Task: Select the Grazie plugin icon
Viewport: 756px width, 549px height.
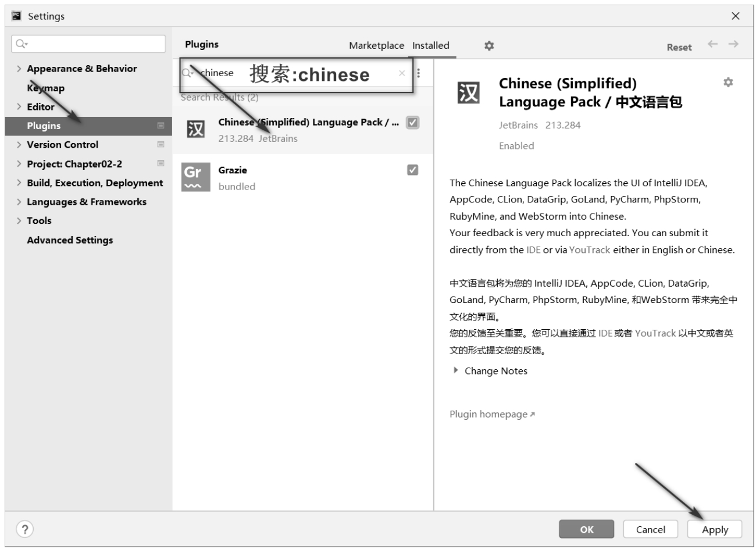Action: [x=195, y=177]
